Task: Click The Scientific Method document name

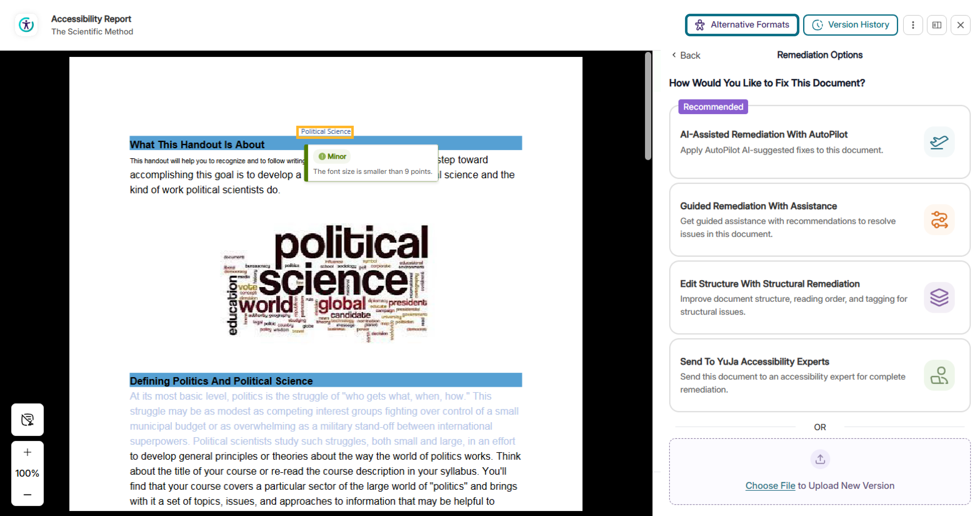Action: [x=92, y=32]
